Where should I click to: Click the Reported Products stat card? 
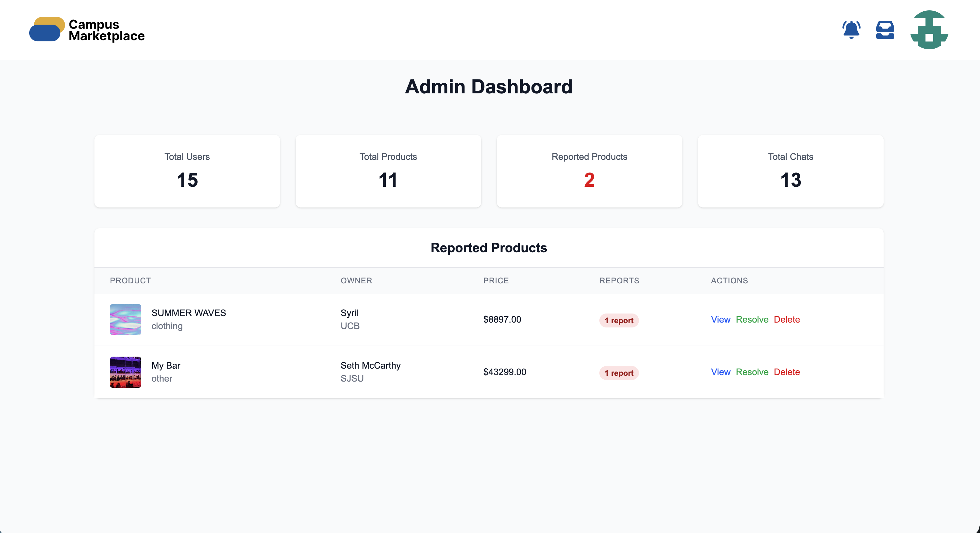tap(589, 171)
